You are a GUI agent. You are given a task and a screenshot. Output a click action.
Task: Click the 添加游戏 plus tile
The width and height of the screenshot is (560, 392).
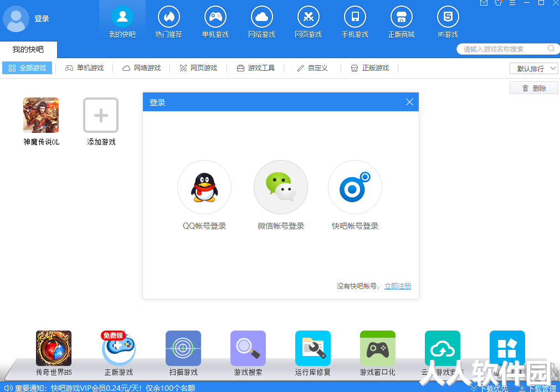tap(101, 115)
